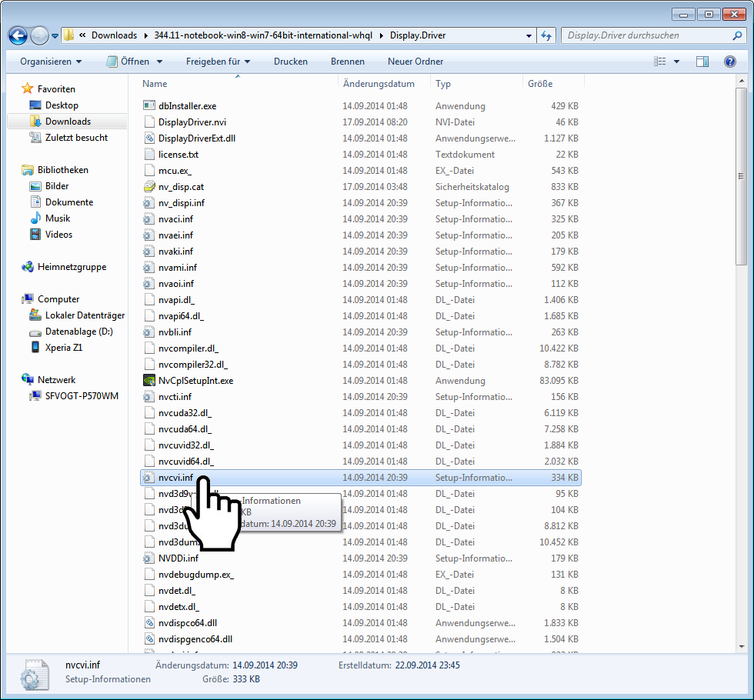
Task: Click Drucken in the toolbar
Action: [291, 62]
